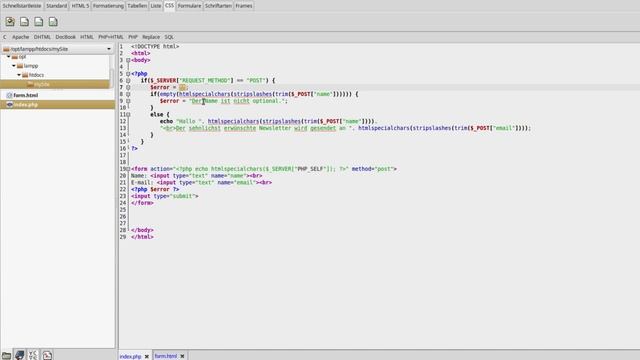Fold the <?php block at line 5

(128, 74)
